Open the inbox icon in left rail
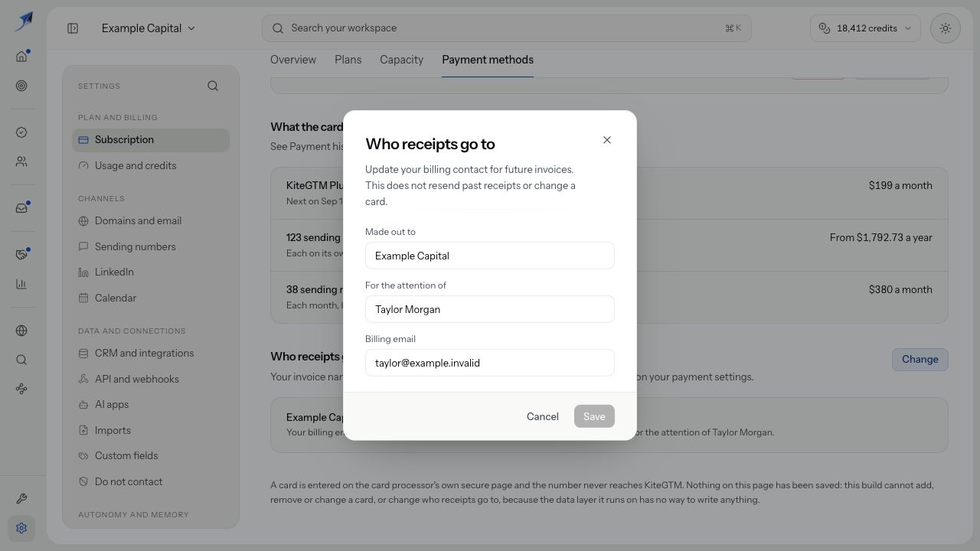 pyautogui.click(x=21, y=207)
